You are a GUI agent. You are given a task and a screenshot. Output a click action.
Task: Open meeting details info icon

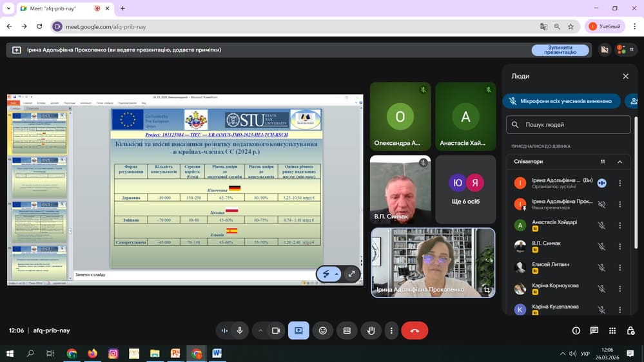coord(576,330)
